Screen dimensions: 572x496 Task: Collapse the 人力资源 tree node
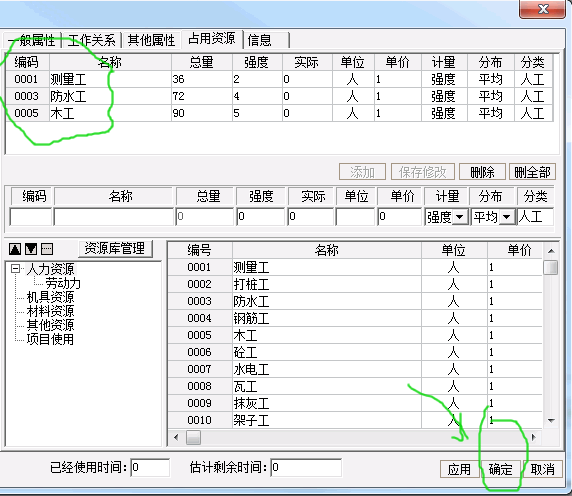(x=15, y=269)
